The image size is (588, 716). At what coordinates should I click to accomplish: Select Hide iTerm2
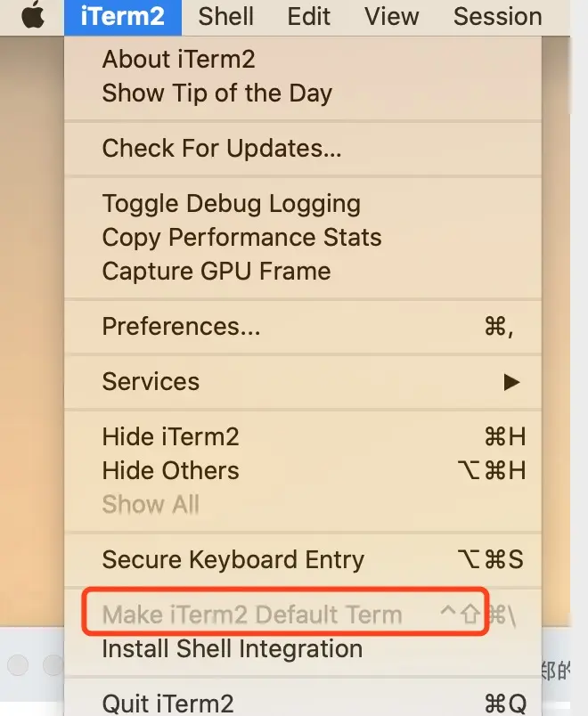(x=170, y=437)
